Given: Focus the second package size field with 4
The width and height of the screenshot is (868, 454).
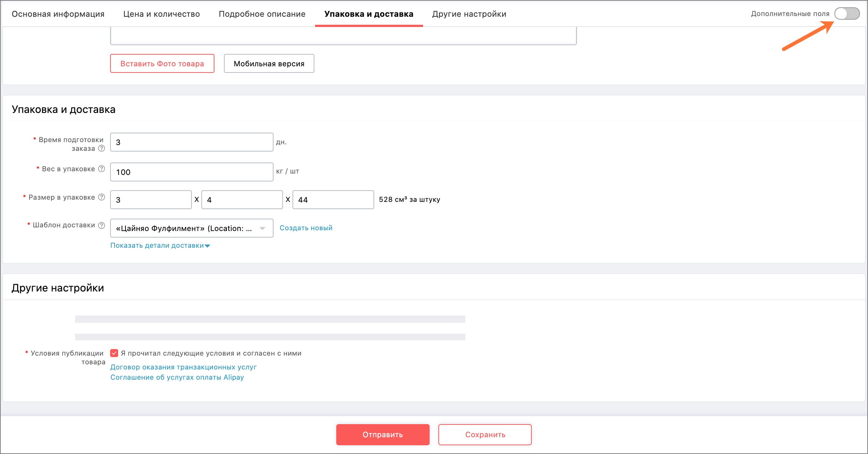Looking at the screenshot, I should coord(242,200).
